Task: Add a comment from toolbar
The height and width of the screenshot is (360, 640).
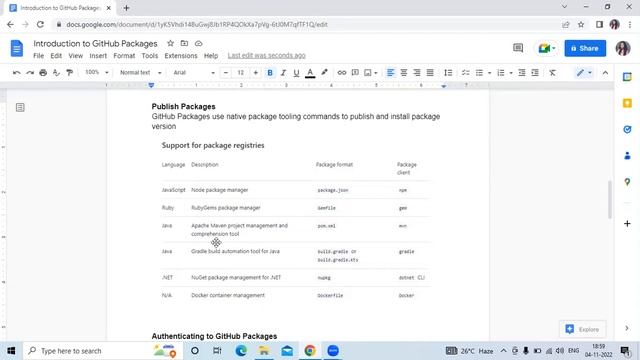Action: coord(355,73)
